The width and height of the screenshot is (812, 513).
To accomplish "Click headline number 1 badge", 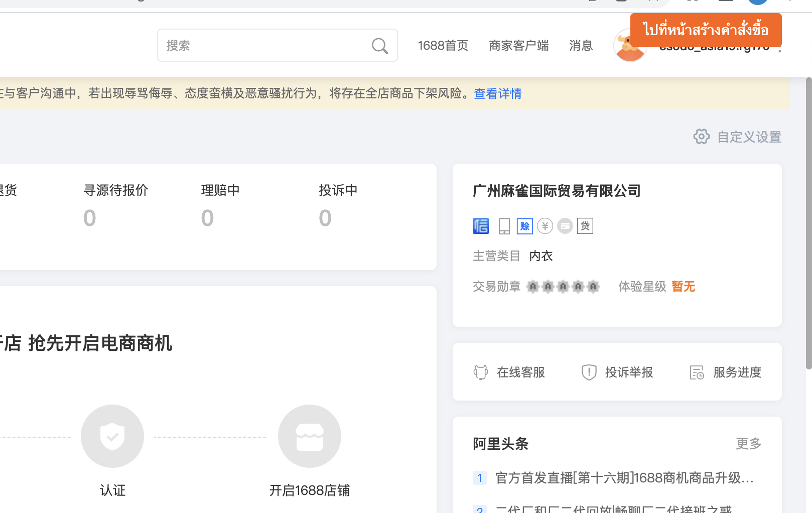I will click(x=480, y=478).
